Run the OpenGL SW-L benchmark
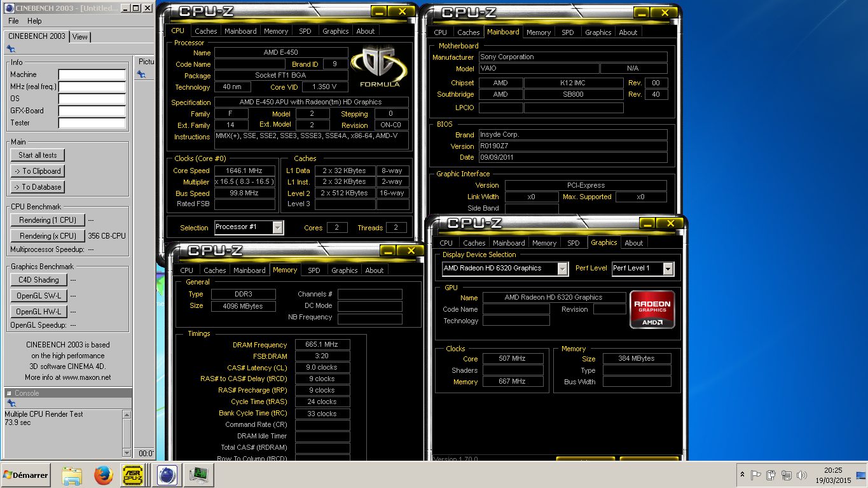The height and width of the screenshot is (488, 868). tap(39, 296)
